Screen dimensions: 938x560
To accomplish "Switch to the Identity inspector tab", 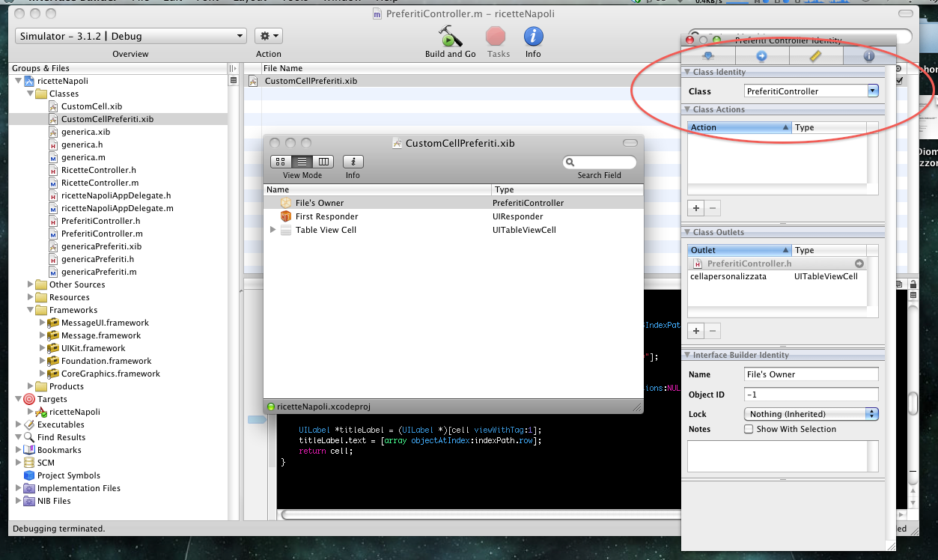I will point(868,56).
